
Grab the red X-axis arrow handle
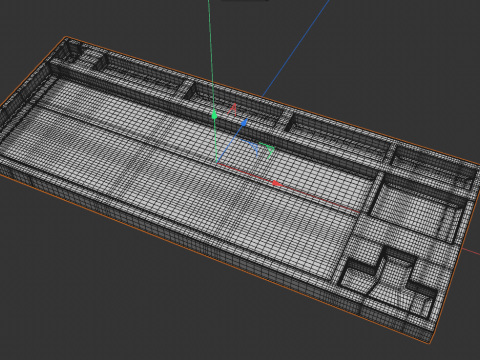pyautogui.click(x=277, y=184)
